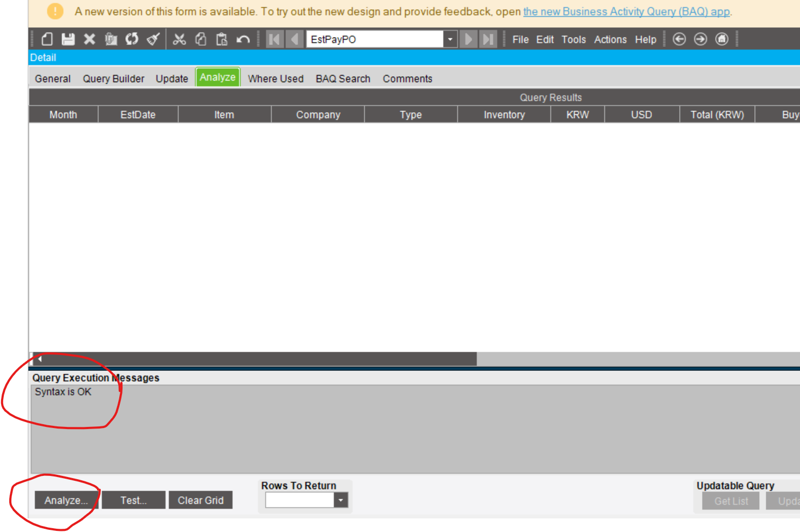
Task: Click the "Detail" panel header
Action: coord(43,58)
